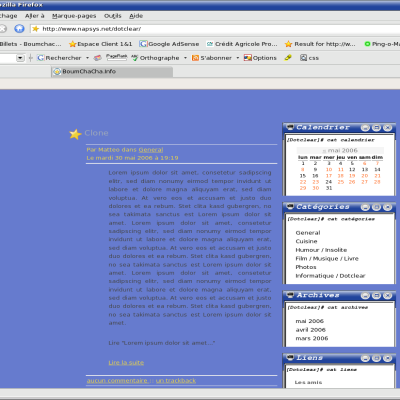Viewport: 400px width, 400px height.
Task: Click the star icon next to Clone title
Action: [75, 134]
